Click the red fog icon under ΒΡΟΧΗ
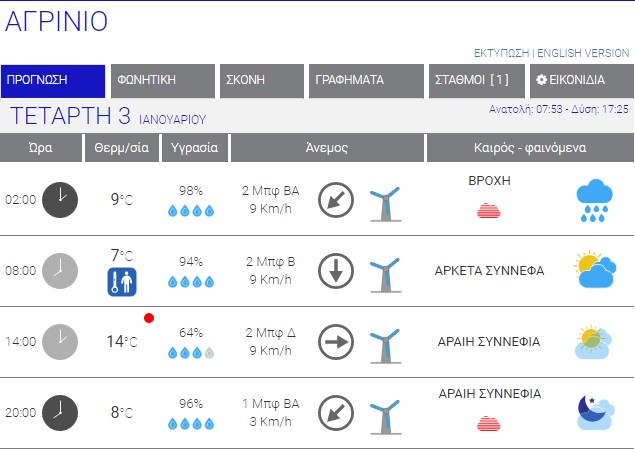635x449 pixels. pyautogui.click(x=489, y=210)
